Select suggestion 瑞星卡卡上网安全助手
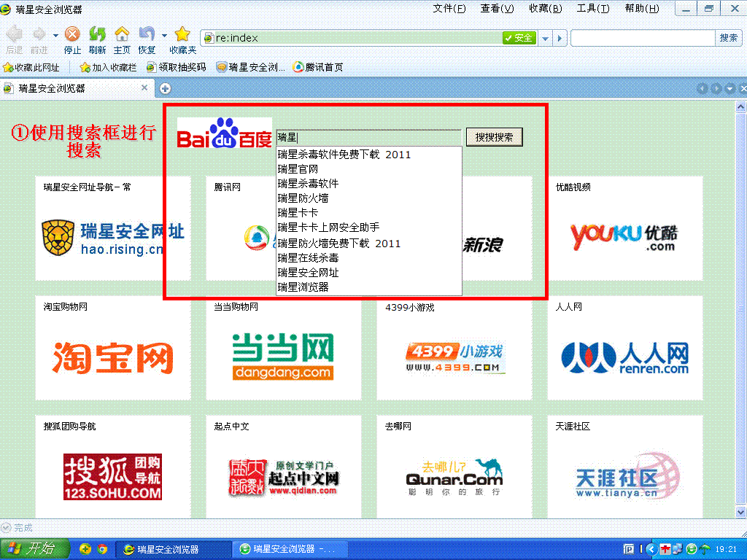Image resolution: width=747 pixels, height=560 pixels. (368, 228)
